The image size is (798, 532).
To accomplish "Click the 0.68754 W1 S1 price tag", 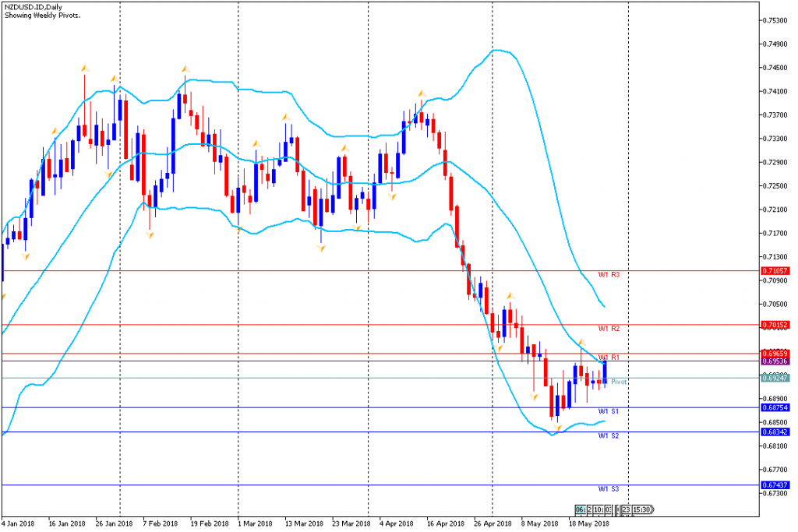I will coord(775,407).
